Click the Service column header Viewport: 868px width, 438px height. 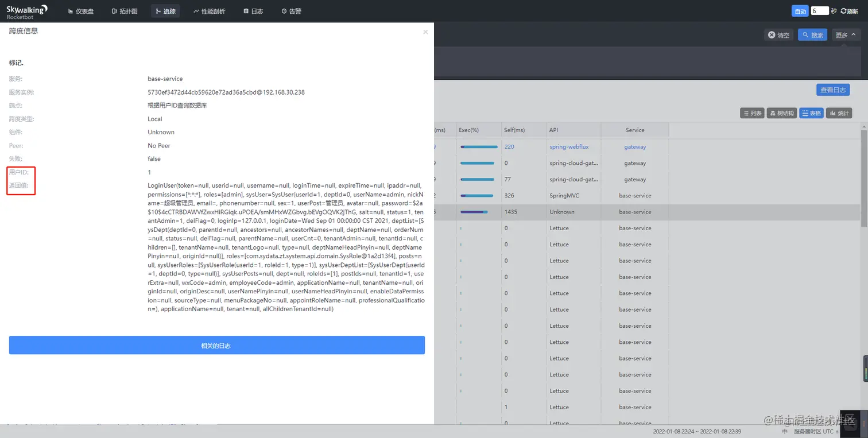(635, 130)
